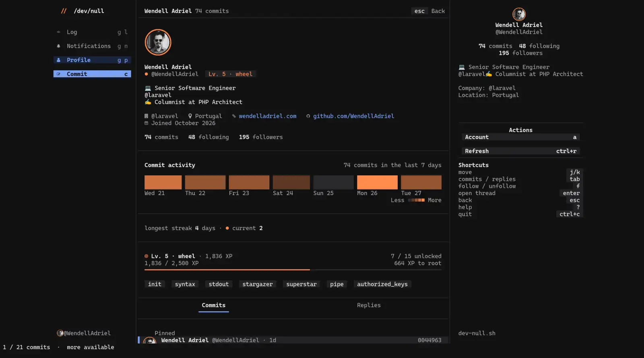View the 195 followers count in profile
The height and width of the screenshot is (358, 644).
[261, 137]
